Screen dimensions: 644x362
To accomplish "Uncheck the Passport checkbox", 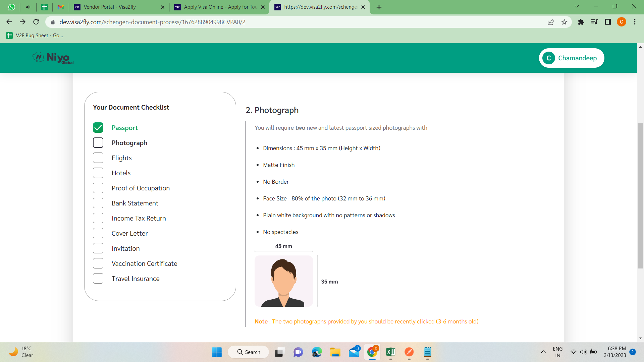I will click(x=98, y=128).
